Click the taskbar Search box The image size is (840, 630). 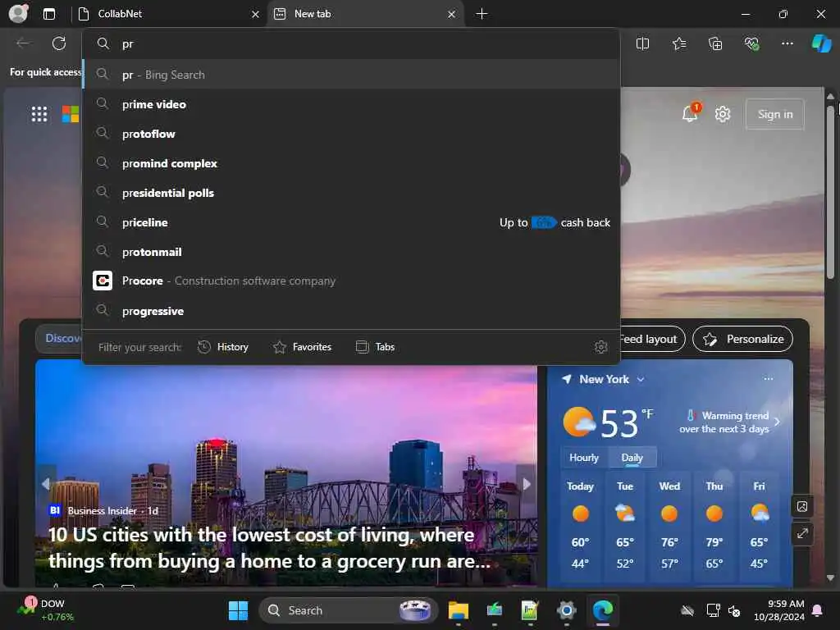(x=348, y=610)
